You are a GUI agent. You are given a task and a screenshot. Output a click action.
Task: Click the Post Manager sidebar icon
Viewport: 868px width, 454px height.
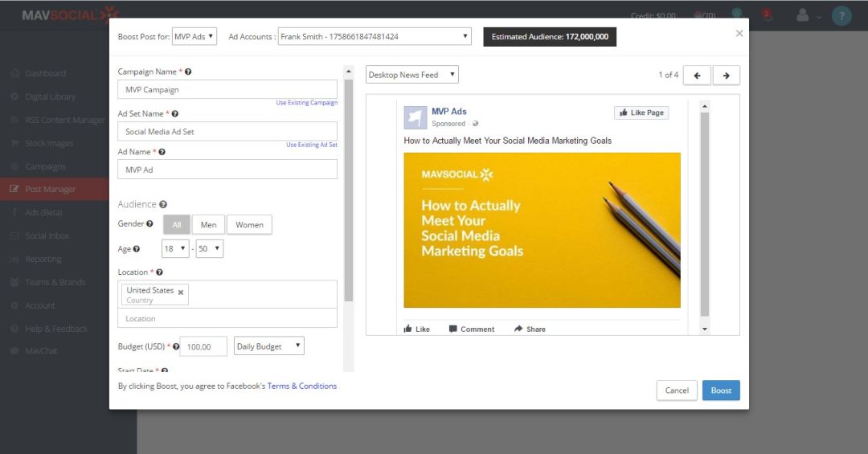click(15, 190)
